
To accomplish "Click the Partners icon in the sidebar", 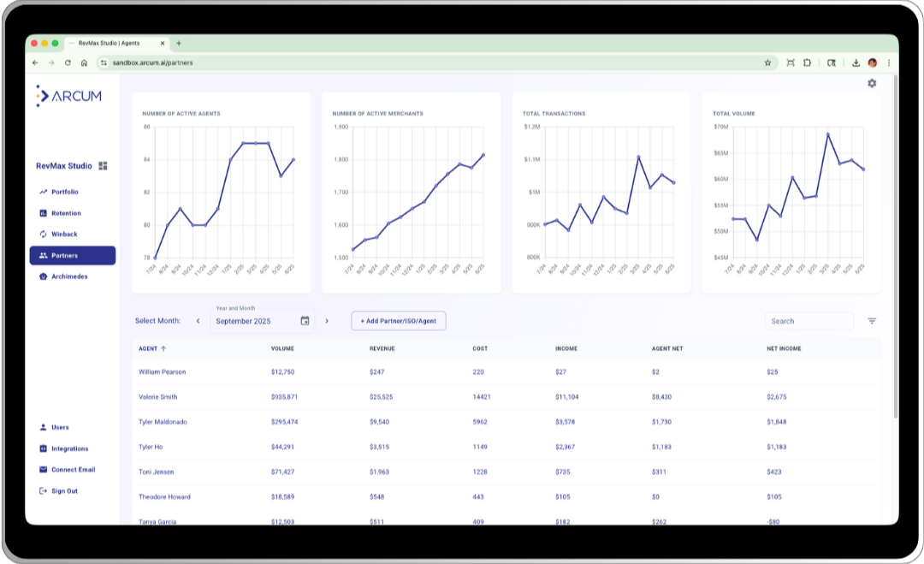I will [x=43, y=255].
